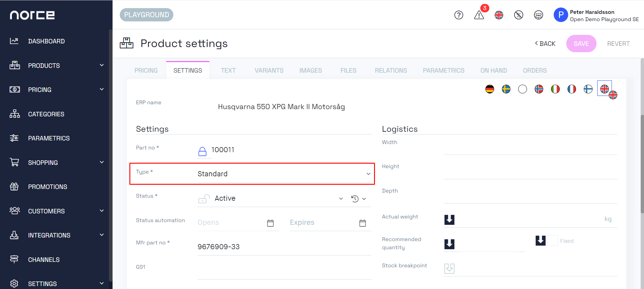Click the UK language flag in header
The width and height of the screenshot is (644, 289).
pos(499,15)
